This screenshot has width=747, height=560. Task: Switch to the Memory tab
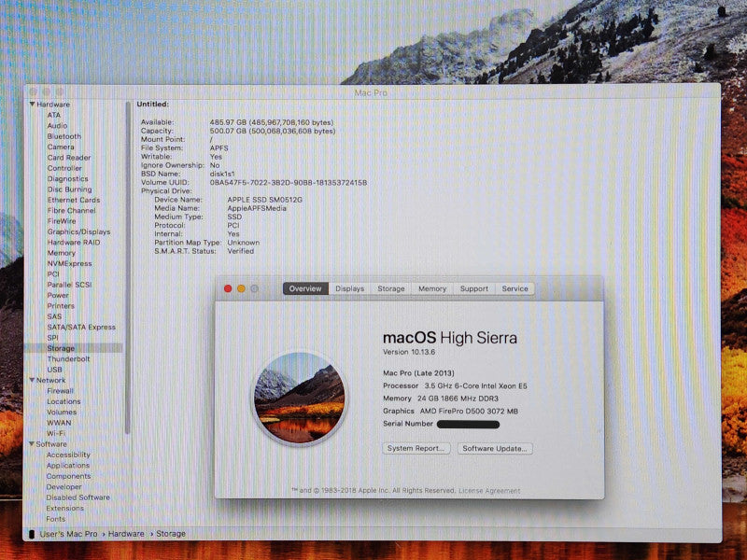(x=432, y=288)
